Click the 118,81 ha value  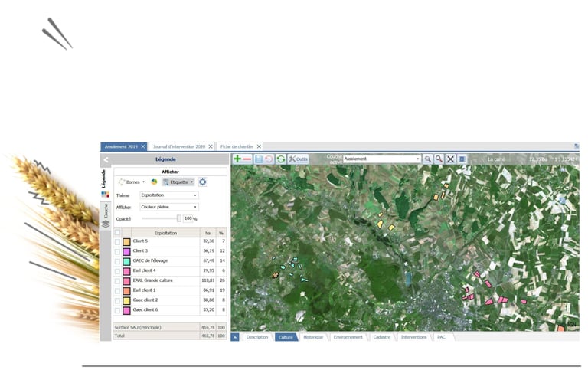click(x=207, y=280)
